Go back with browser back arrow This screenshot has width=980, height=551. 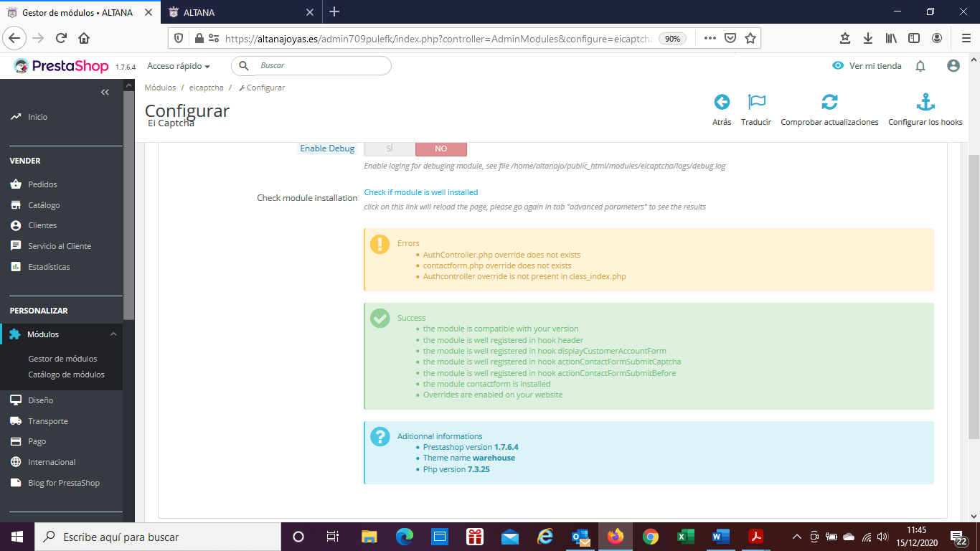tap(16, 38)
